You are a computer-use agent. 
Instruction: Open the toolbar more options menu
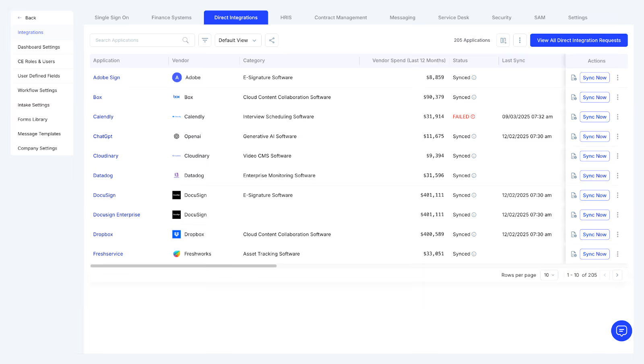(520, 40)
